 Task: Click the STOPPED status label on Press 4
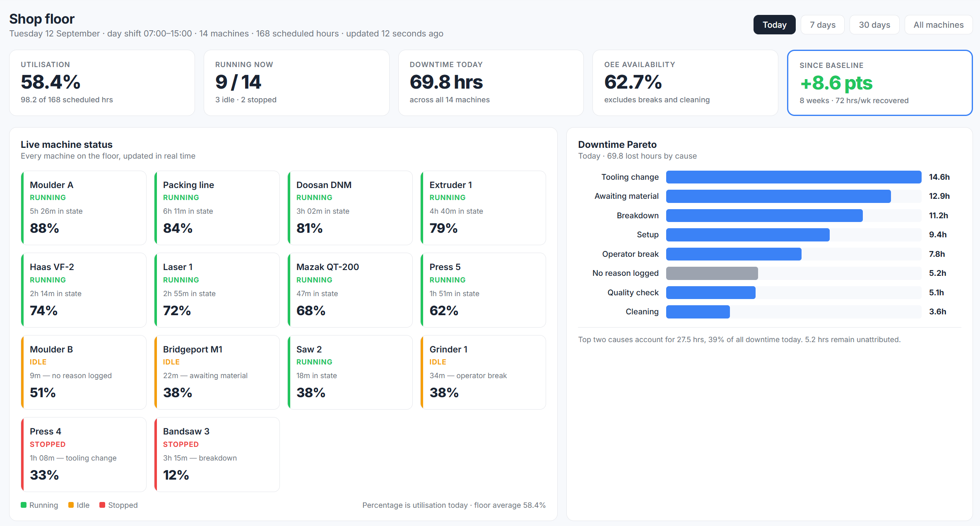tap(48, 444)
